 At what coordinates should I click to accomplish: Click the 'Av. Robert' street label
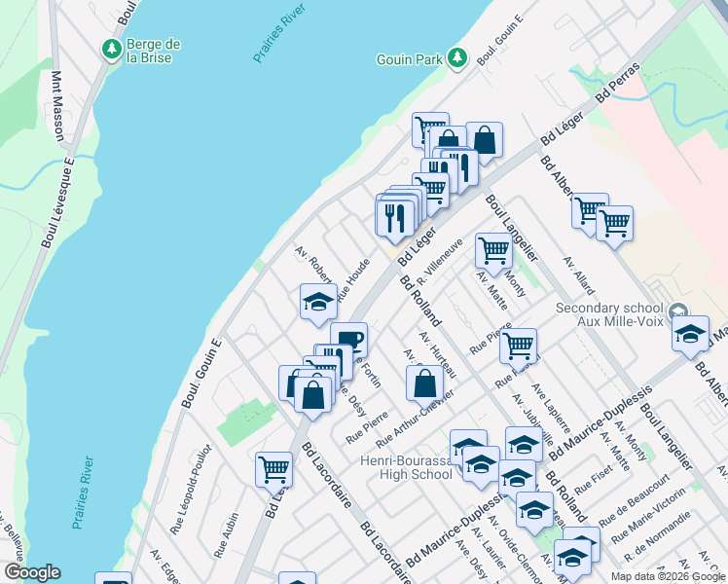click(312, 264)
